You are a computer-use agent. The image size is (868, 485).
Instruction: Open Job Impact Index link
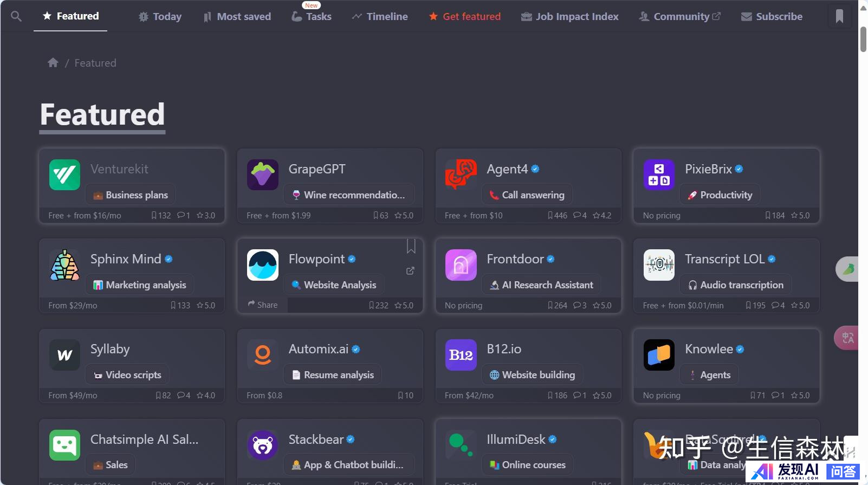click(x=570, y=17)
